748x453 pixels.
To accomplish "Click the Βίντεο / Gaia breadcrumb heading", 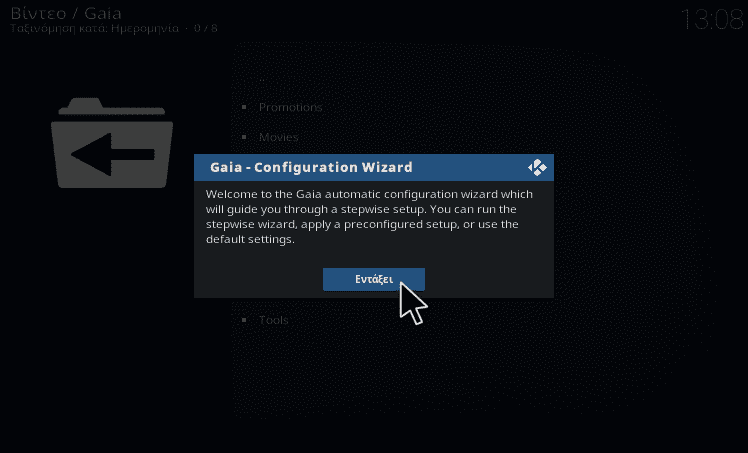I will tap(66, 13).
